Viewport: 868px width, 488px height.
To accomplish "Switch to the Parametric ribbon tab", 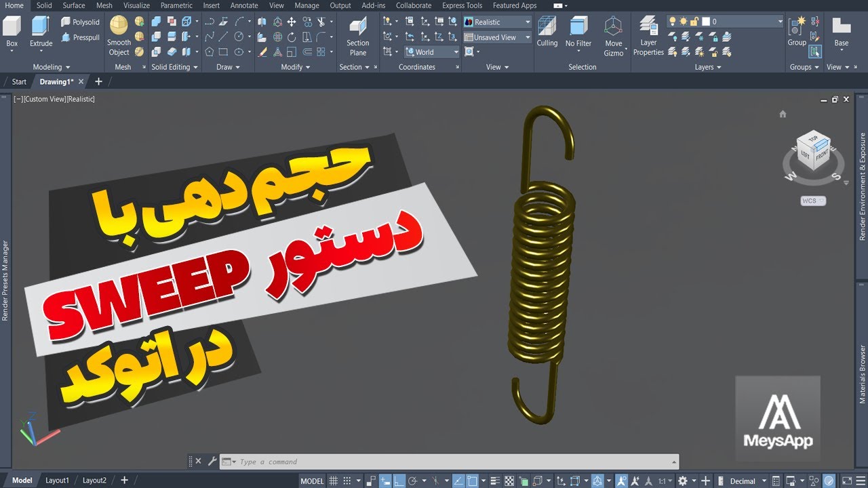I will (x=176, y=5).
